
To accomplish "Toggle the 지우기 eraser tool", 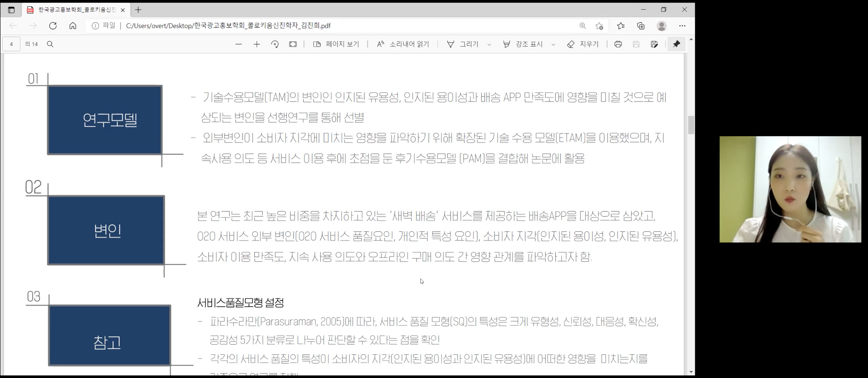I will 583,44.
